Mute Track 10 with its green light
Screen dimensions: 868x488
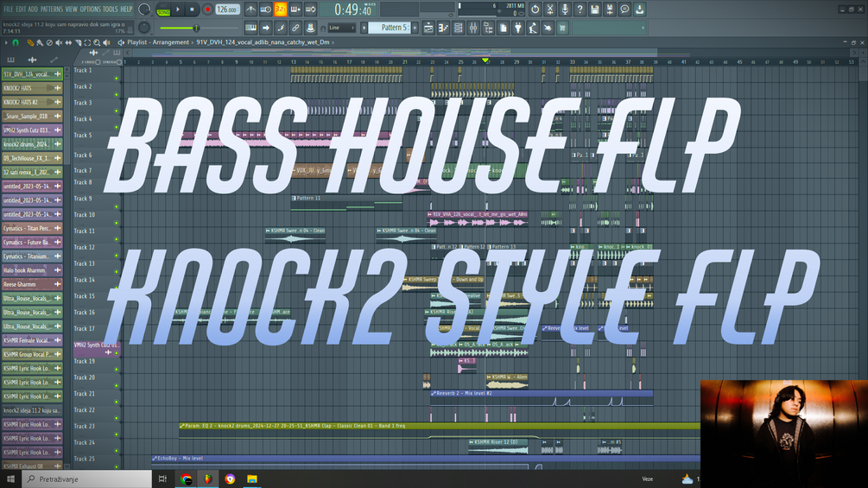(x=117, y=223)
